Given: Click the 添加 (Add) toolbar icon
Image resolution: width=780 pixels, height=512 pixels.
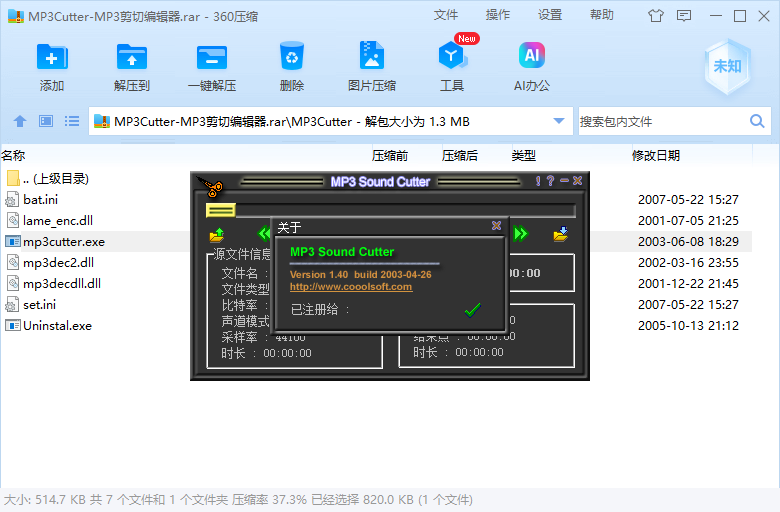Looking at the screenshot, I should pyautogui.click(x=52, y=57).
